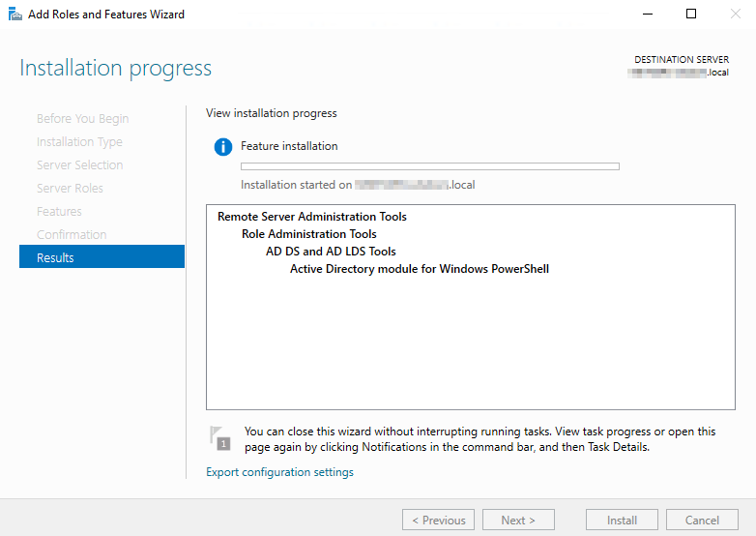Select Active Directory module for Windows PowerShell row
The height and width of the screenshot is (536, 756).
420,269
